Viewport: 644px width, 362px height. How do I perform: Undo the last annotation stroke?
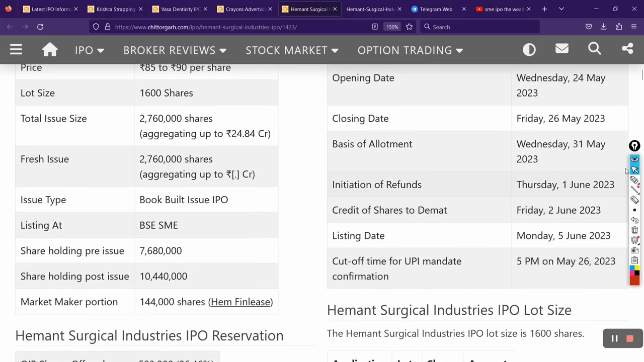coord(634,220)
